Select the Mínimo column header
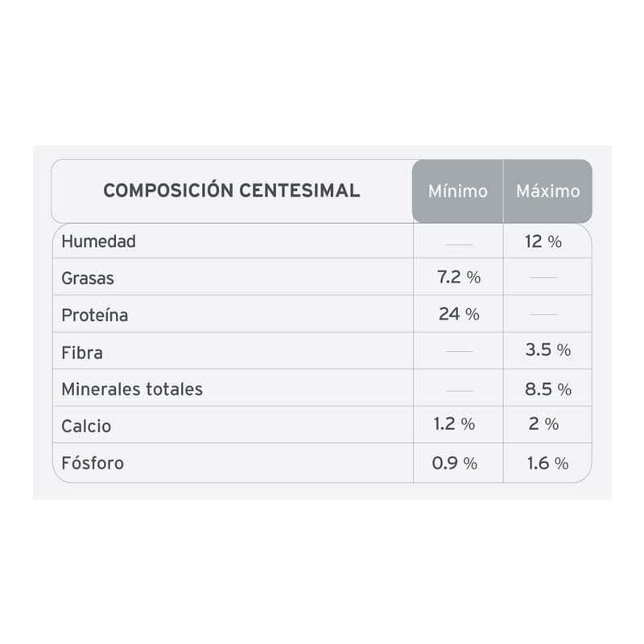The height and width of the screenshot is (644, 644). (457, 192)
